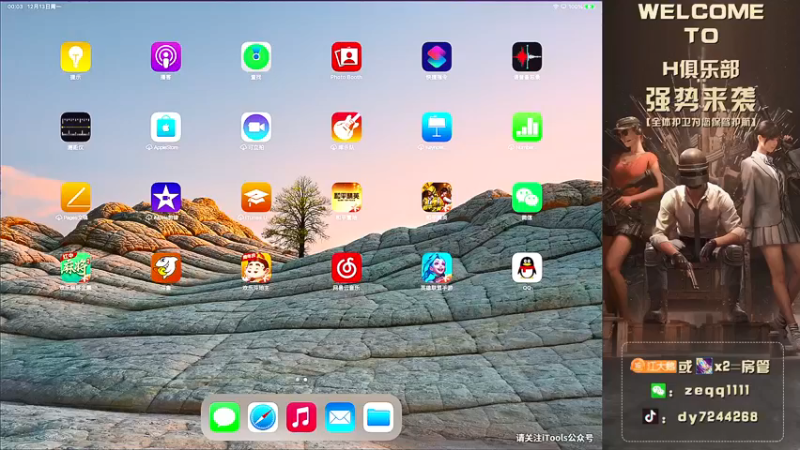Tap the Wi-Fi icon in status bar

(x=556, y=7)
